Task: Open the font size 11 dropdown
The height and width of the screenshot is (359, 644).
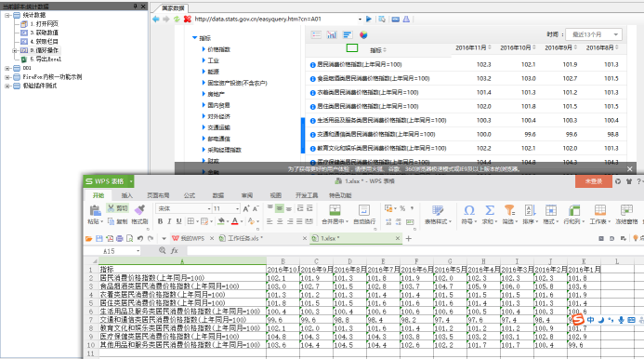Action: [237, 209]
